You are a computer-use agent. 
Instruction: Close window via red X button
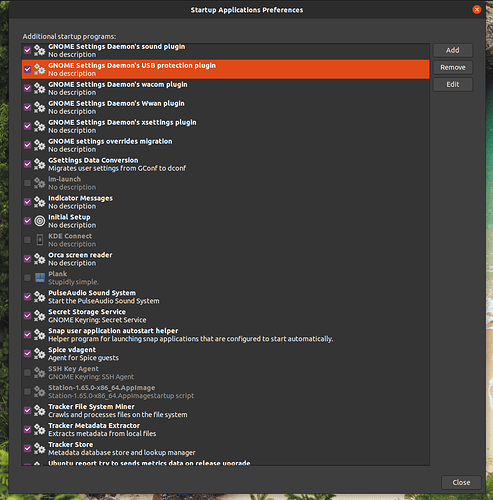click(477, 10)
